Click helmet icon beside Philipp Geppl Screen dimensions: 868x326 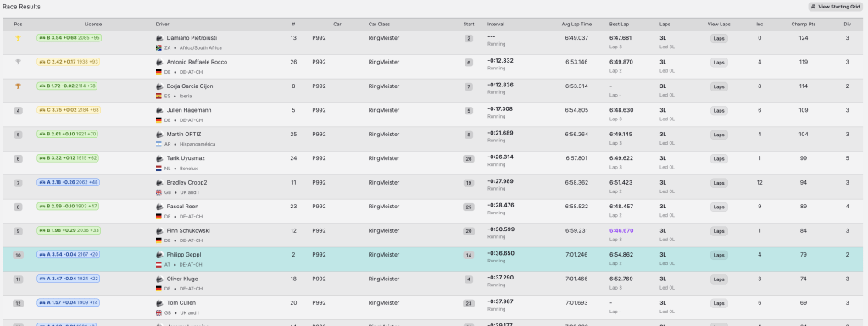coord(159,255)
